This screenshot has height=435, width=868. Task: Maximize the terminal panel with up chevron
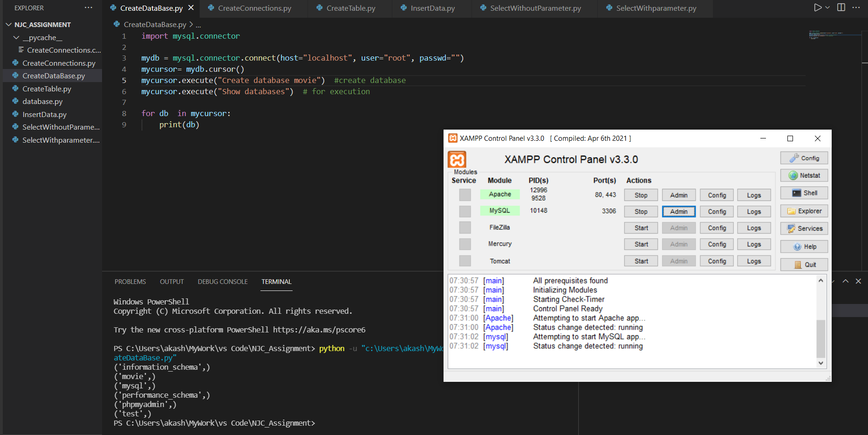tap(845, 281)
